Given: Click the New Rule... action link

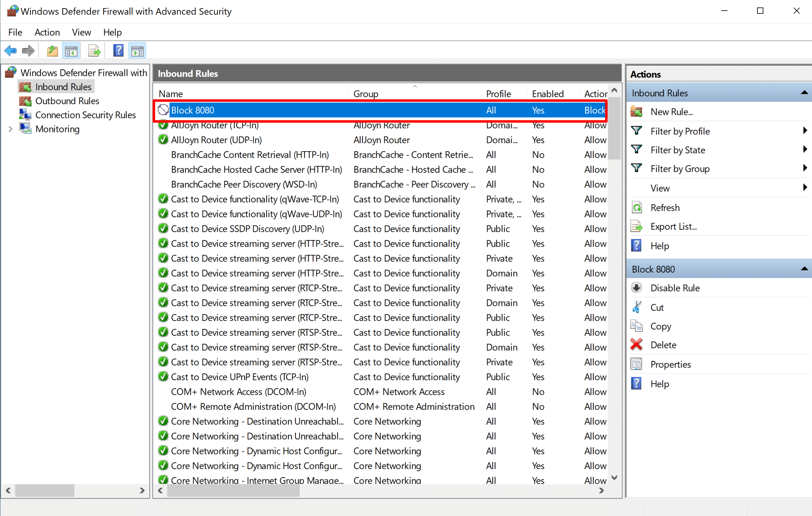Looking at the screenshot, I should click(x=672, y=112).
